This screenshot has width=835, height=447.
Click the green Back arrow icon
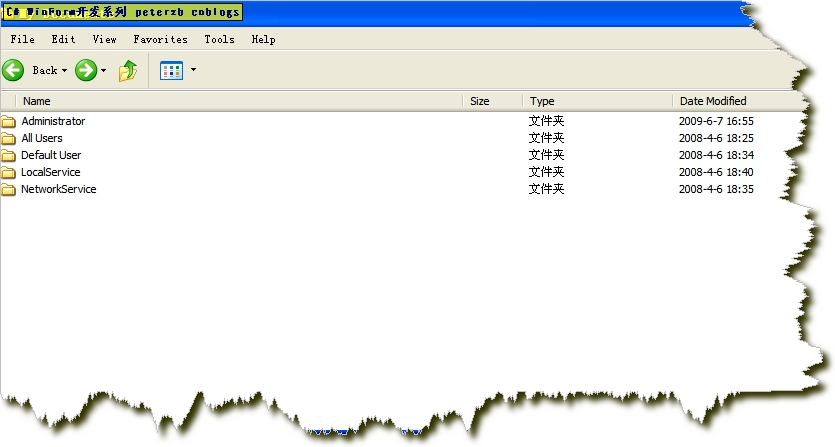click(13, 70)
